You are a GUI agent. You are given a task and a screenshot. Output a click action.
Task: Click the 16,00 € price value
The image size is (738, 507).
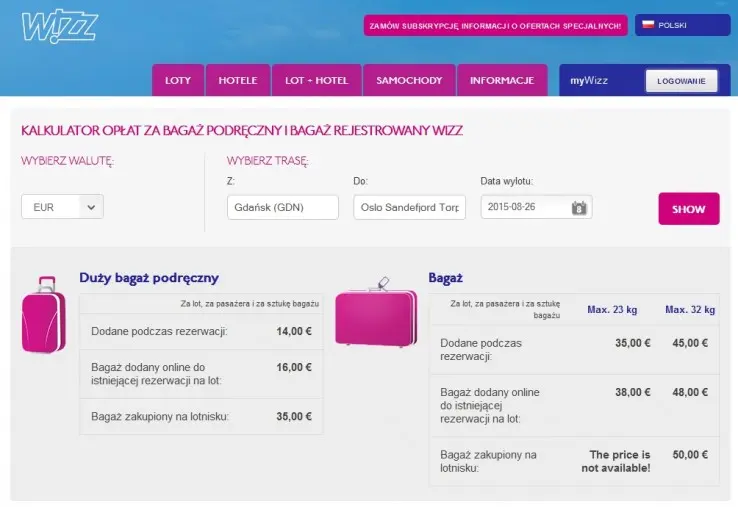[x=294, y=367]
